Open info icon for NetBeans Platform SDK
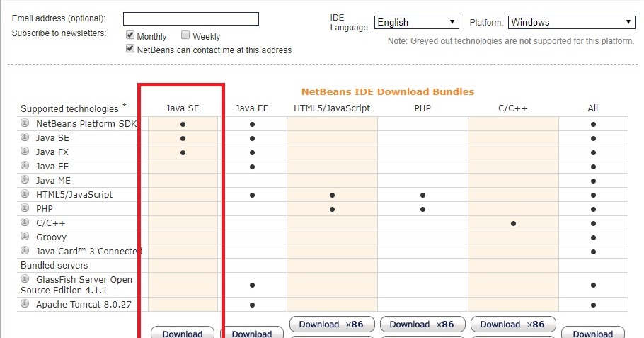 click(x=25, y=123)
